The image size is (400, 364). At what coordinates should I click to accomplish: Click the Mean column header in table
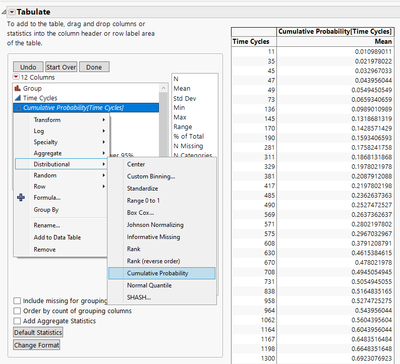click(x=383, y=42)
